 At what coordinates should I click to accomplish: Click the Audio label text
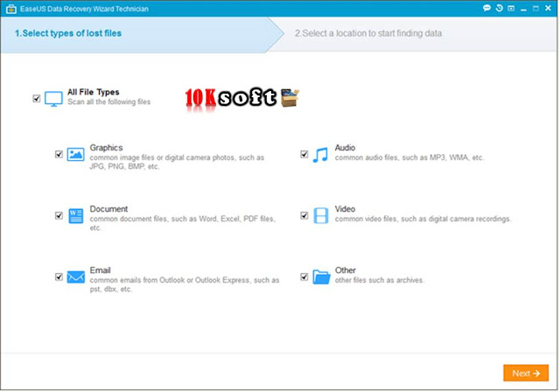click(x=345, y=148)
